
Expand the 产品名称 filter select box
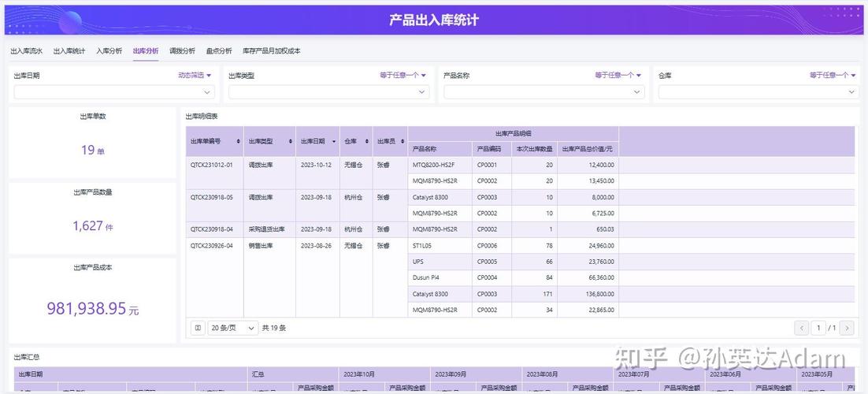click(543, 92)
